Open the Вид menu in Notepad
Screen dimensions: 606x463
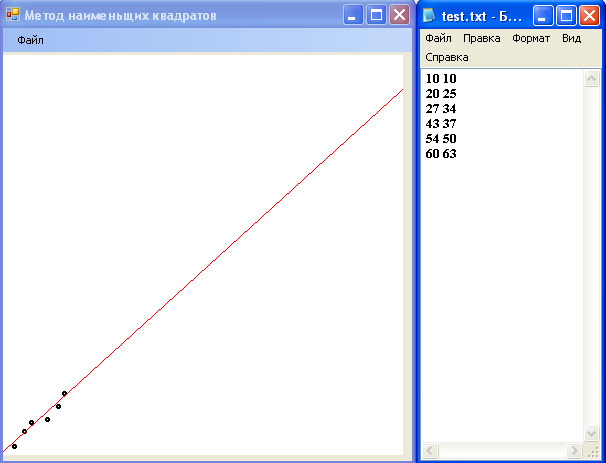pos(571,38)
